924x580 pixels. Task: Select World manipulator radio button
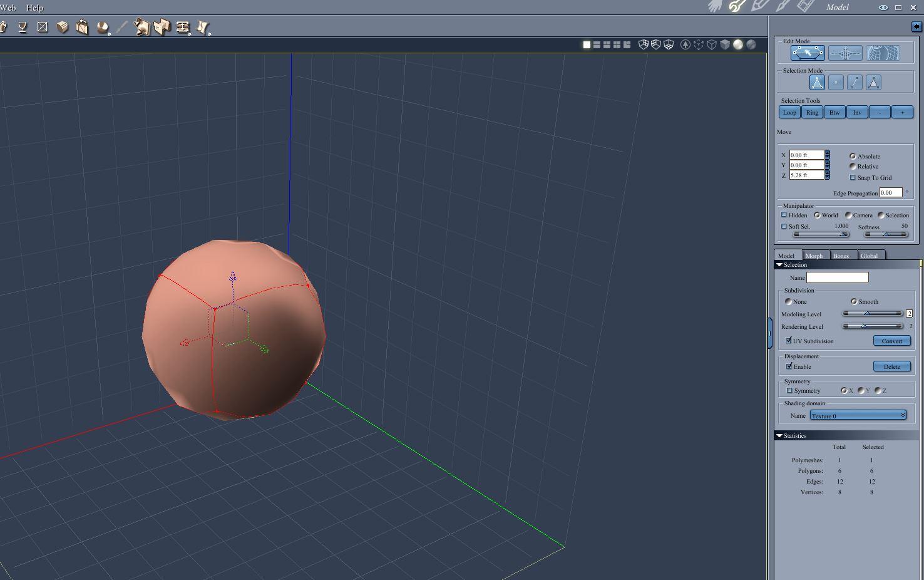(817, 215)
